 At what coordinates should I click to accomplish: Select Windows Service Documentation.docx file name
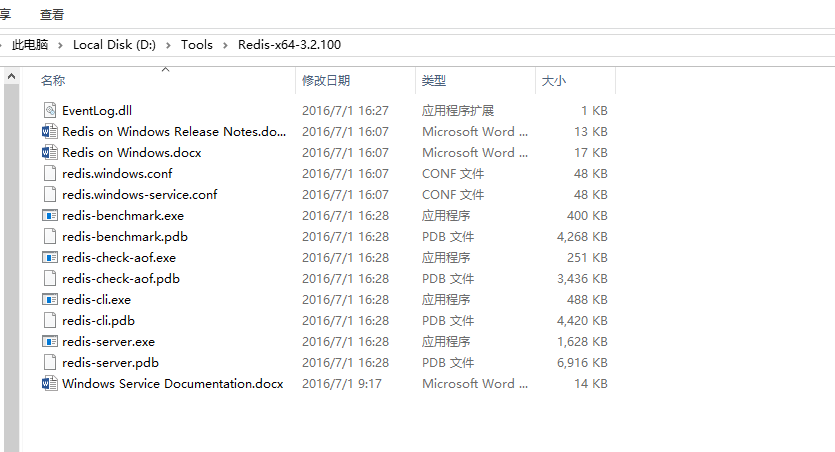point(173,384)
